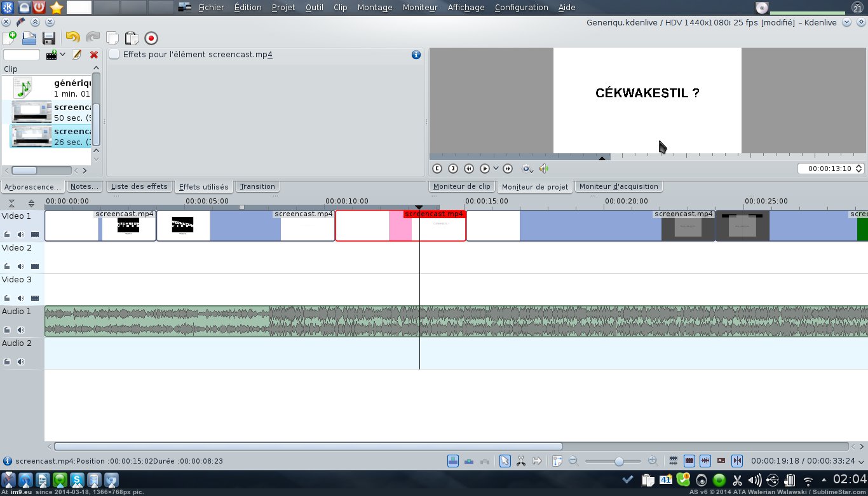Toggle the lock on the Video 2 track
This screenshot has height=496, width=868.
(7, 266)
